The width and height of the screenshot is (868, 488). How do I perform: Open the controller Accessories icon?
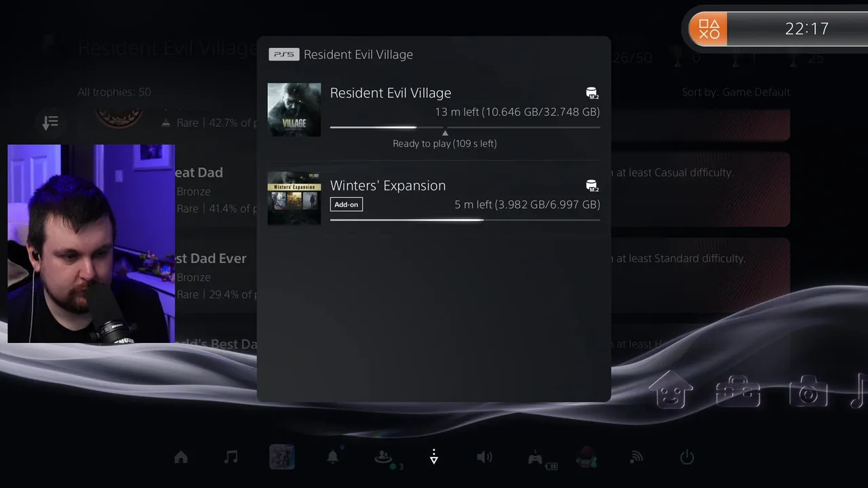coord(536,459)
